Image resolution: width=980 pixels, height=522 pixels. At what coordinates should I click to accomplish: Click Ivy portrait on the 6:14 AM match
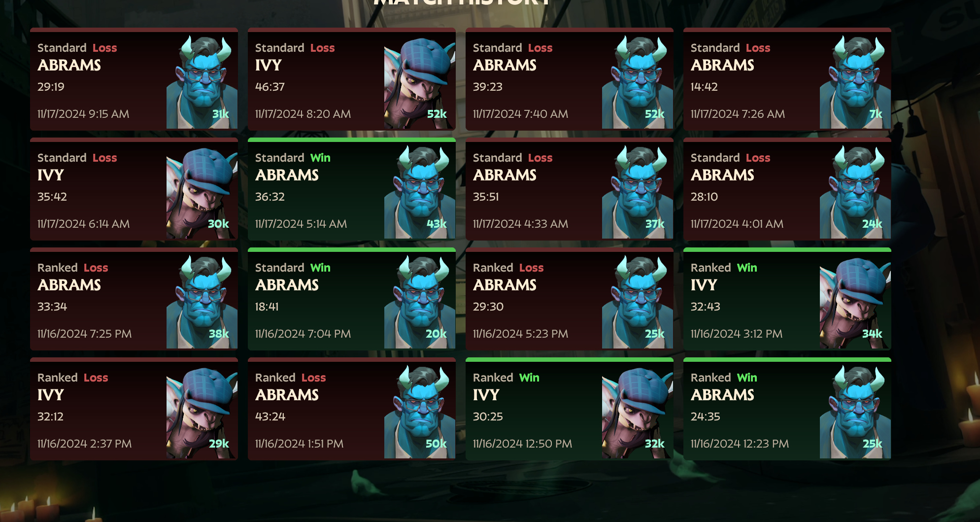point(202,192)
